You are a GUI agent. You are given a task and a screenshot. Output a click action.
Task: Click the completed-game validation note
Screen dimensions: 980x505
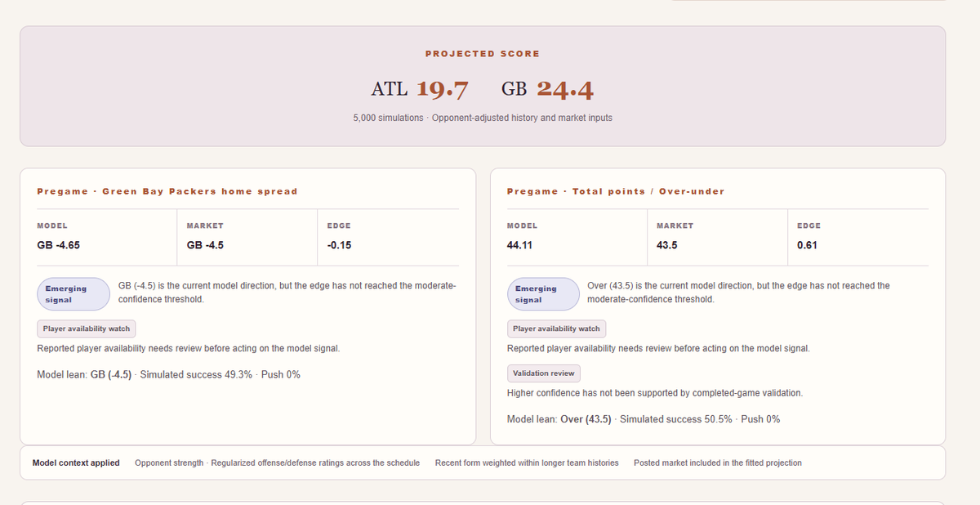point(655,393)
